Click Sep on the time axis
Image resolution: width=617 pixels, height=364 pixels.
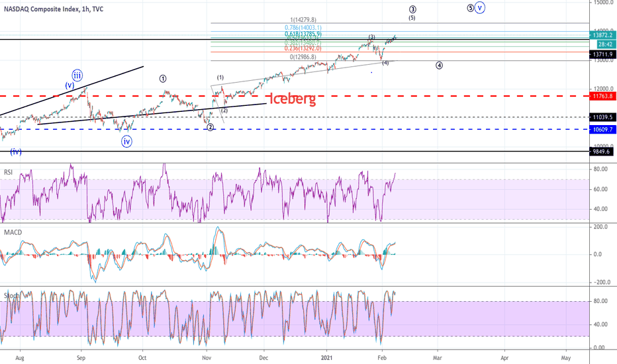[x=81, y=358]
